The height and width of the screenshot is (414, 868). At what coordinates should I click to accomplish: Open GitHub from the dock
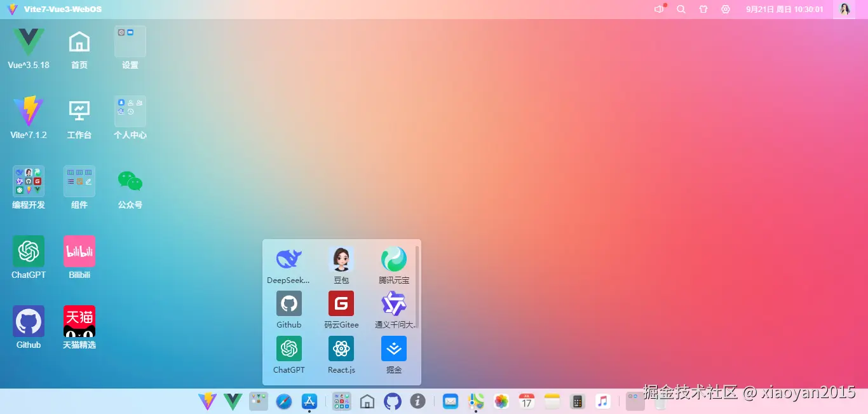click(x=393, y=401)
